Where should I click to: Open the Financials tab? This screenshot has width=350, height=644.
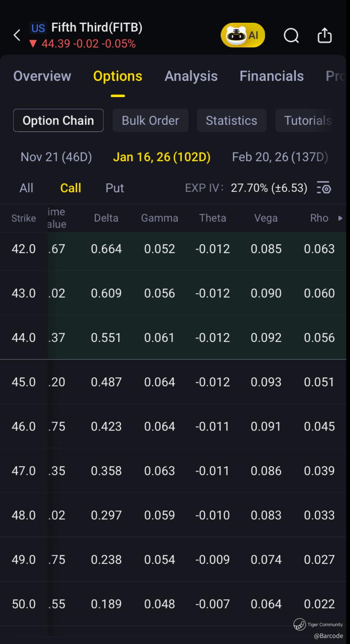[x=272, y=76]
